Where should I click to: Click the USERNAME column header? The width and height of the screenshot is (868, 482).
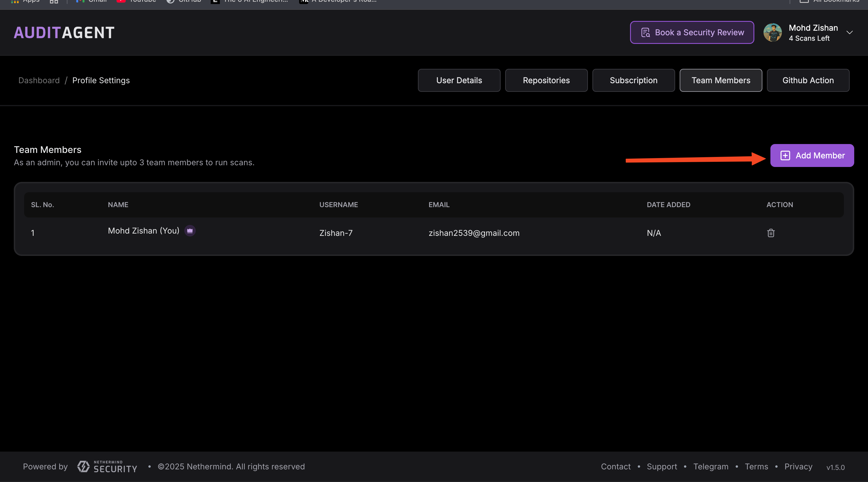pyautogui.click(x=339, y=205)
